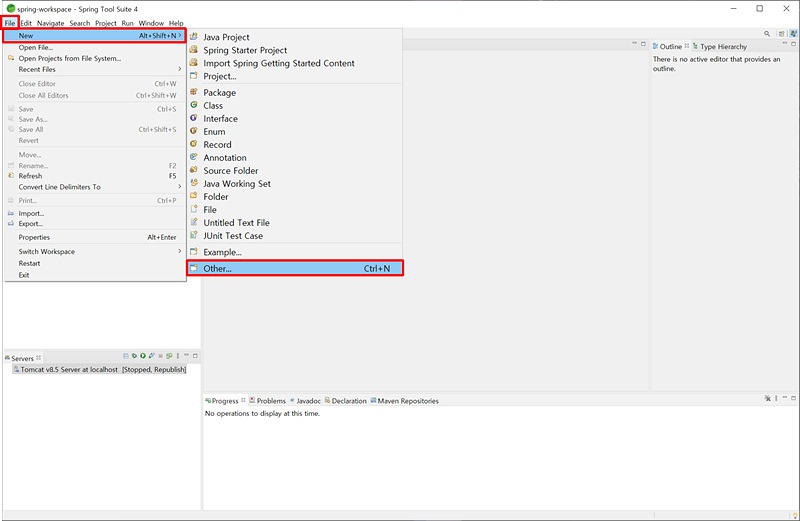Click the Enum icon in New submenu
800x521 pixels.
point(194,131)
